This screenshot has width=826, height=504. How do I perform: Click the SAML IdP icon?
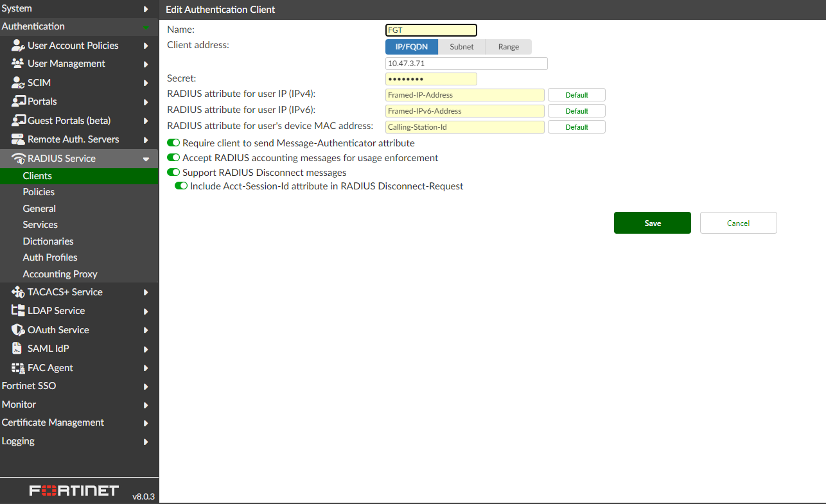(x=18, y=349)
